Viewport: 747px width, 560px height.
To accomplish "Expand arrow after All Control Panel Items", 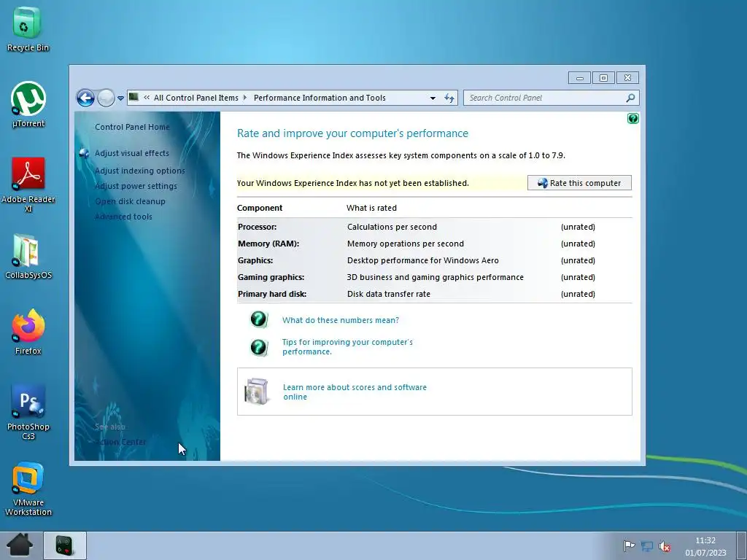I will (245, 98).
